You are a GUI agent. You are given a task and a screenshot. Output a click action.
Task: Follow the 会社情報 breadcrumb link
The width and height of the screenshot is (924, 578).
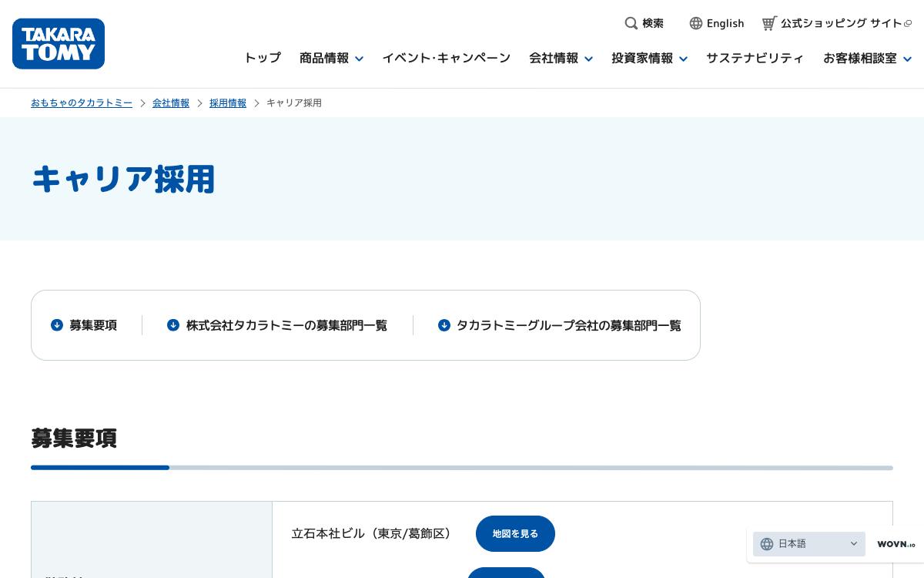(x=171, y=102)
